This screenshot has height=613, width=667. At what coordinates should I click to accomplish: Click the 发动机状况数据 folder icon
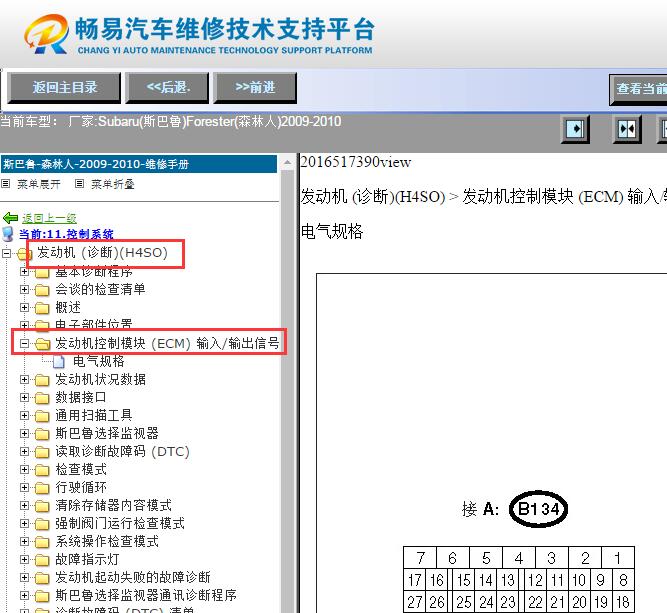coord(42,380)
